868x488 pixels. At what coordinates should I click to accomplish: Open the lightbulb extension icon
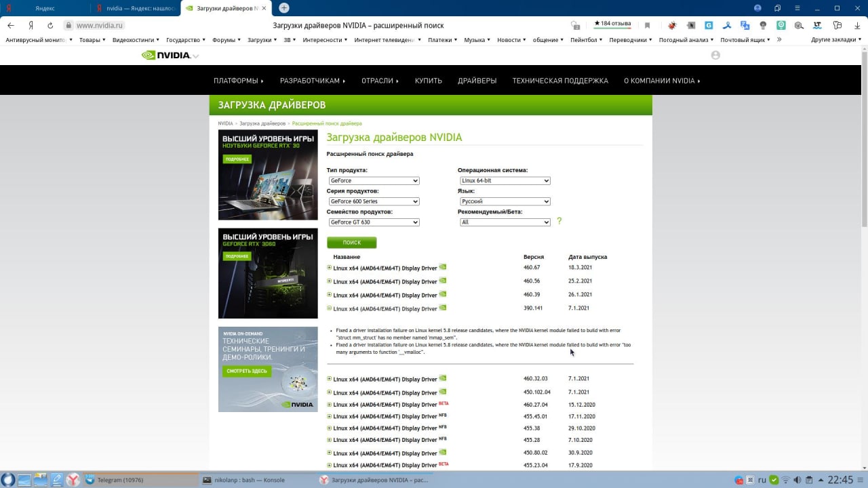pos(763,25)
